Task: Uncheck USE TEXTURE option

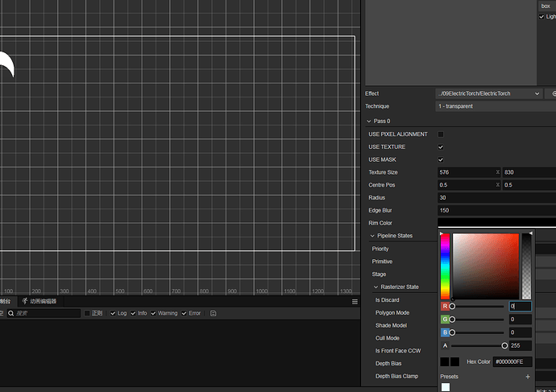Action: (441, 147)
